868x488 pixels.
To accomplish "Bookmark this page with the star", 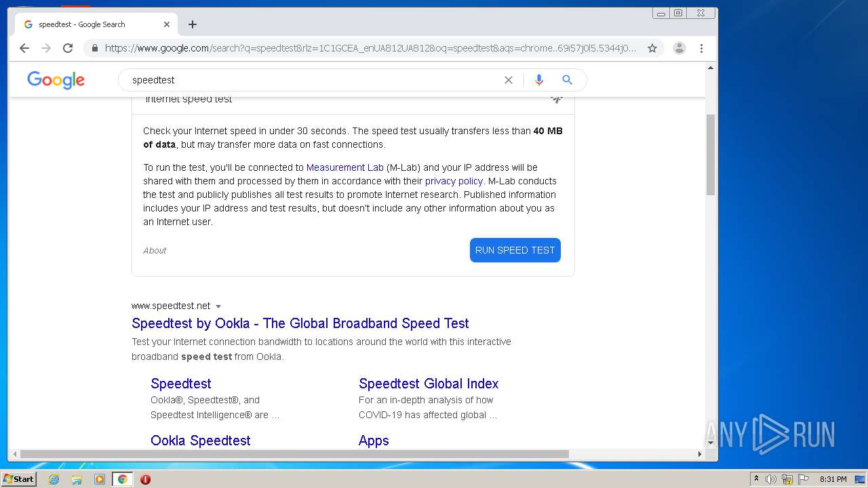I will pos(652,48).
